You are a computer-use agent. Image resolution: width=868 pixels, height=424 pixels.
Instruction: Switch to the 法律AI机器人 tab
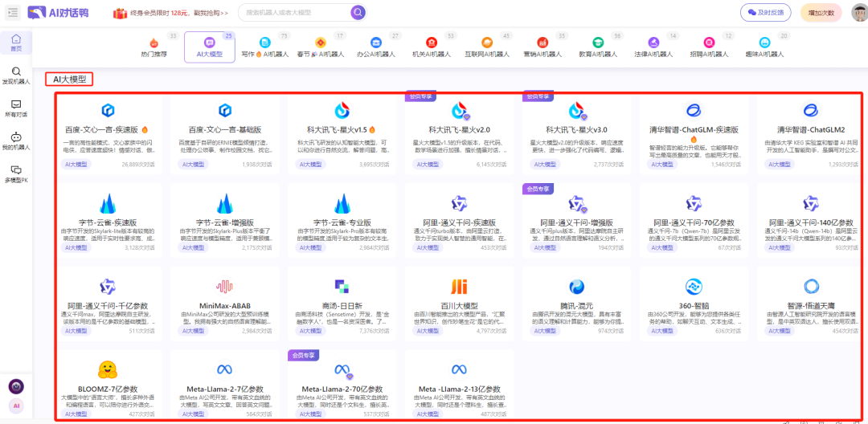coord(653,47)
